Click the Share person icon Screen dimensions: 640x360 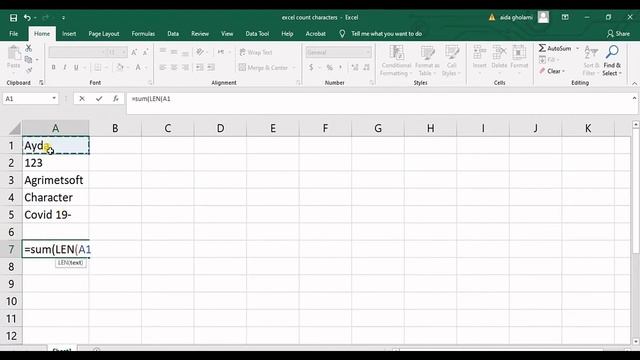(x=610, y=33)
